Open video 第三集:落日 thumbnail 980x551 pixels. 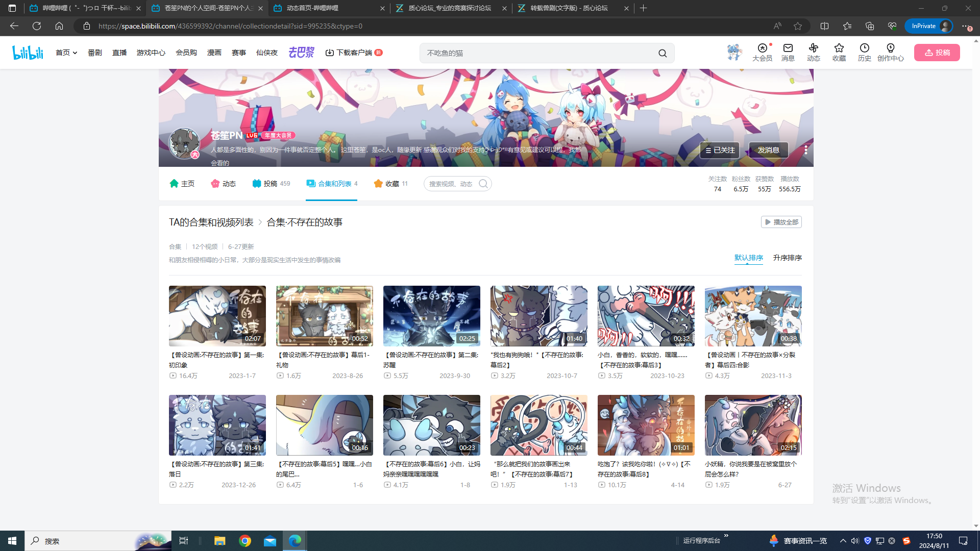pos(217,425)
